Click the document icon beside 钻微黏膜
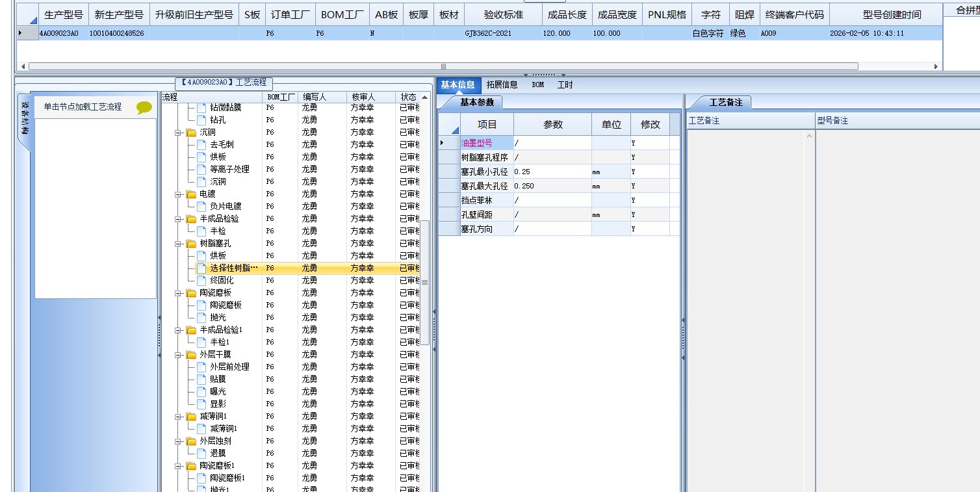The height and width of the screenshot is (492, 980). (201, 108)
